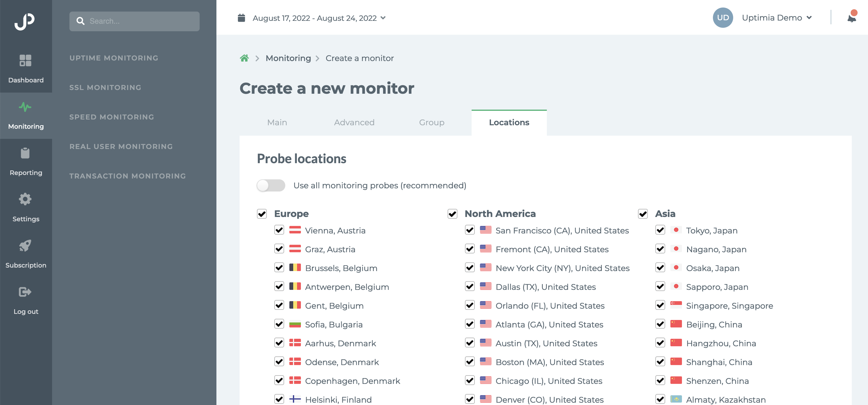Click Japan flag beside Sapporo
The image size is (868, 405).
(676, 286)
